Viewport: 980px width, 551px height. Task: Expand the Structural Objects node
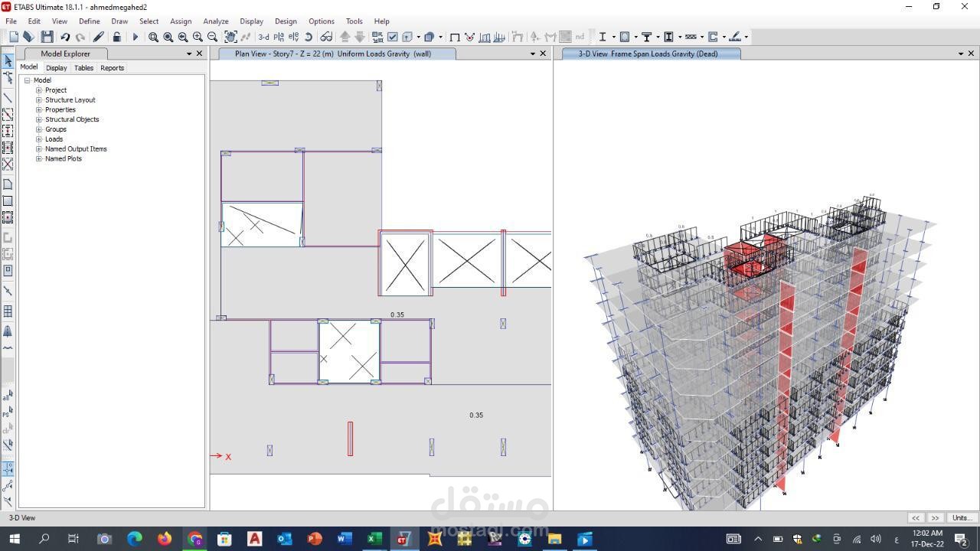pyautogui.click(x=39, y=119)
